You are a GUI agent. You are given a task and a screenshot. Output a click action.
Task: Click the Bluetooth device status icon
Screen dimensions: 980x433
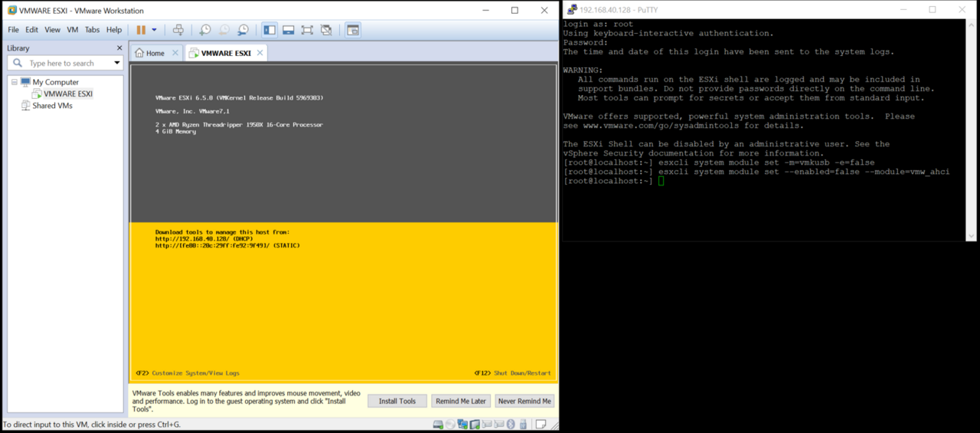pyautogui.click(x=511, y=425)
